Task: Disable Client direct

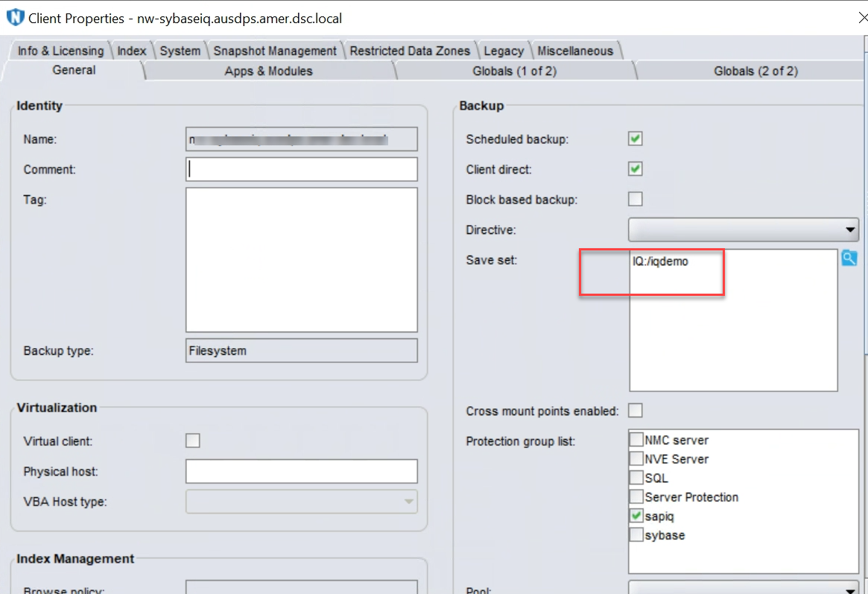Action: click(635, 168)
